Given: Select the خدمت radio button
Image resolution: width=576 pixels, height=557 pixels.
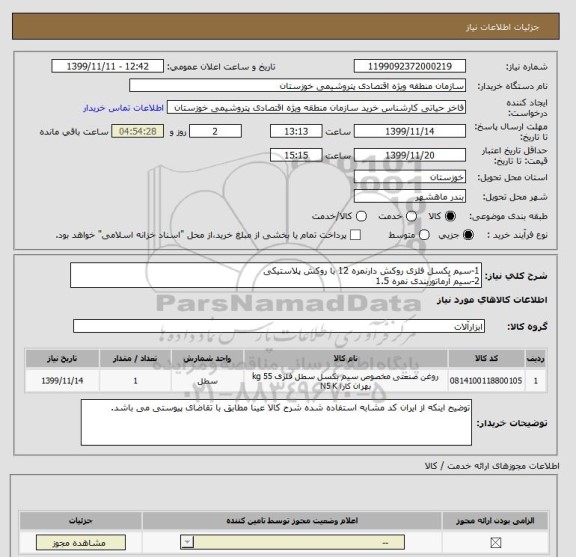Looking at the screenshot, I should (x=411, y=216).
